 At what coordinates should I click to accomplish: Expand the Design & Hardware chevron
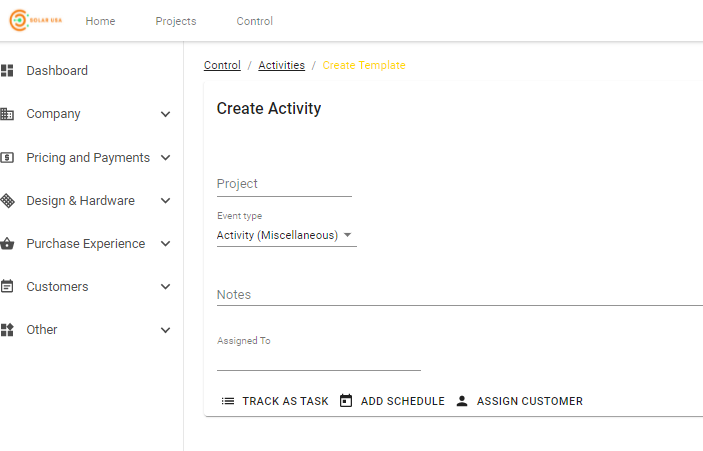pyautogui.click(x=165, y=200)
